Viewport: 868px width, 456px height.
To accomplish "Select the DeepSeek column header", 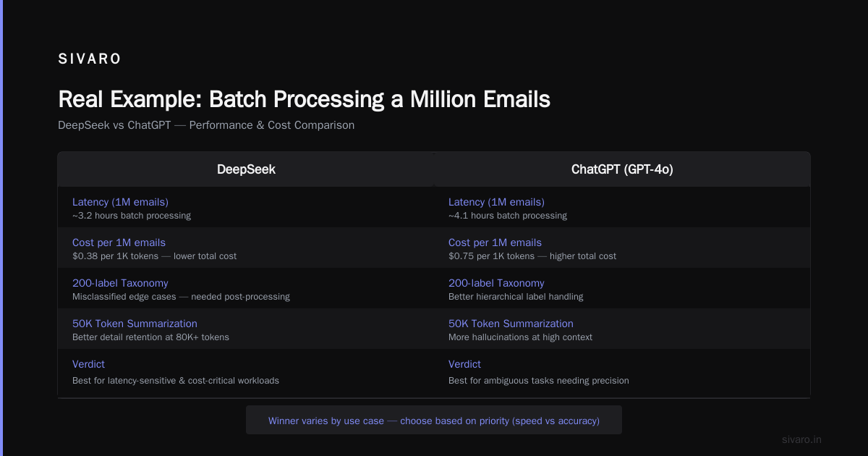I will [x=246, y=169].
